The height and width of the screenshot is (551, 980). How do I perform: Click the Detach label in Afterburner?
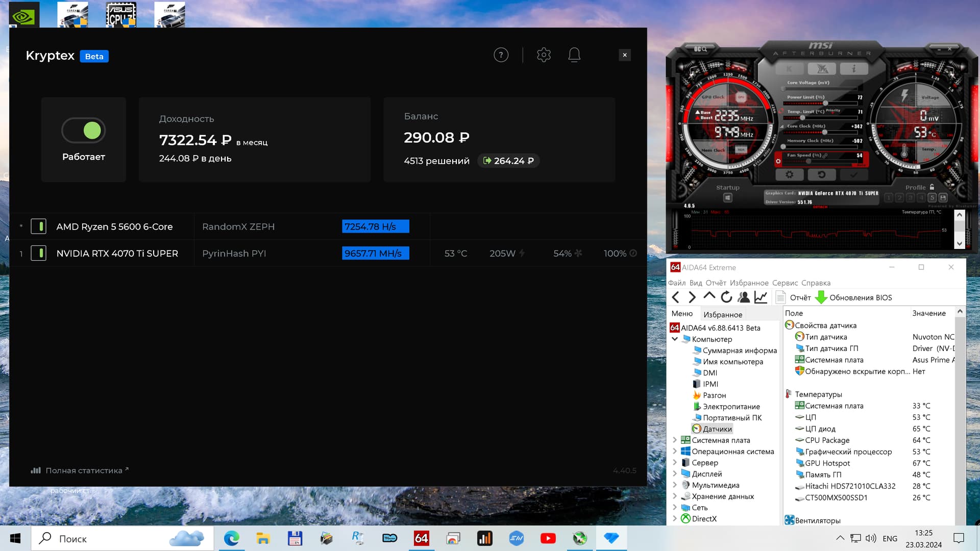pyautogui.click(x=820, y=207)
